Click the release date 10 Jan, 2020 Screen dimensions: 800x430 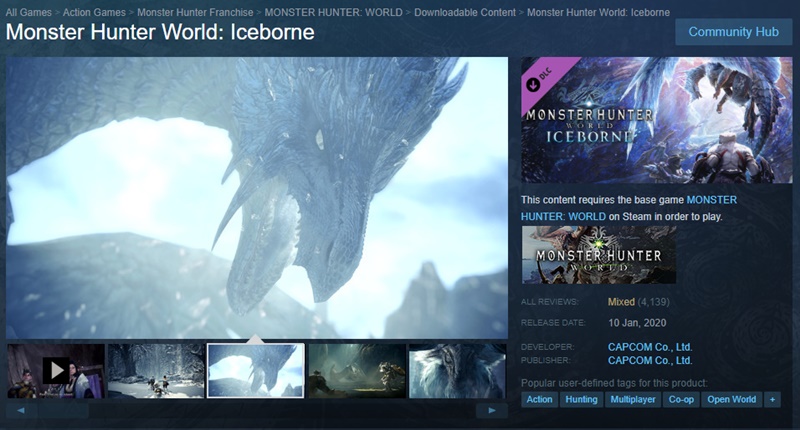(637, 323)
